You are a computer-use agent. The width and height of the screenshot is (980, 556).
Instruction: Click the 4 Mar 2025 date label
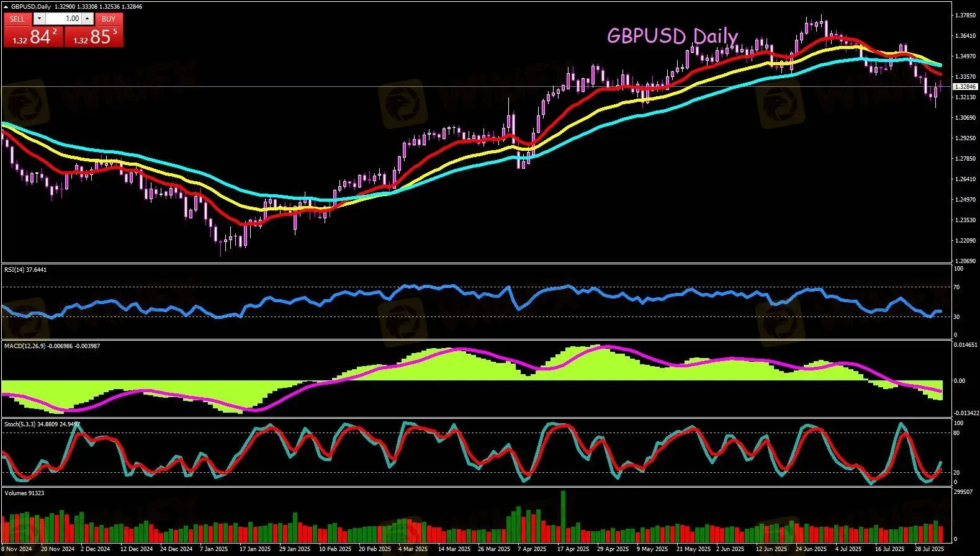click(x=413, y=549)
